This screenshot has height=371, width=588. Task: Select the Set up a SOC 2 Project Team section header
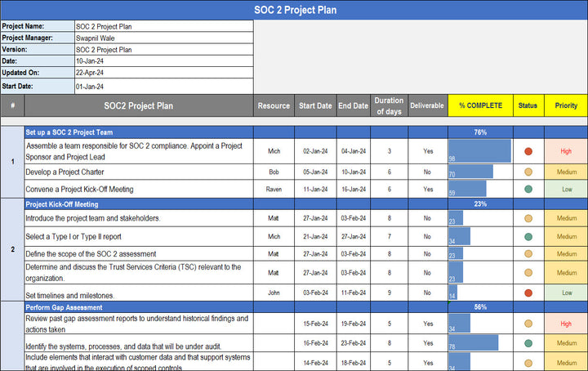[139, 132]
